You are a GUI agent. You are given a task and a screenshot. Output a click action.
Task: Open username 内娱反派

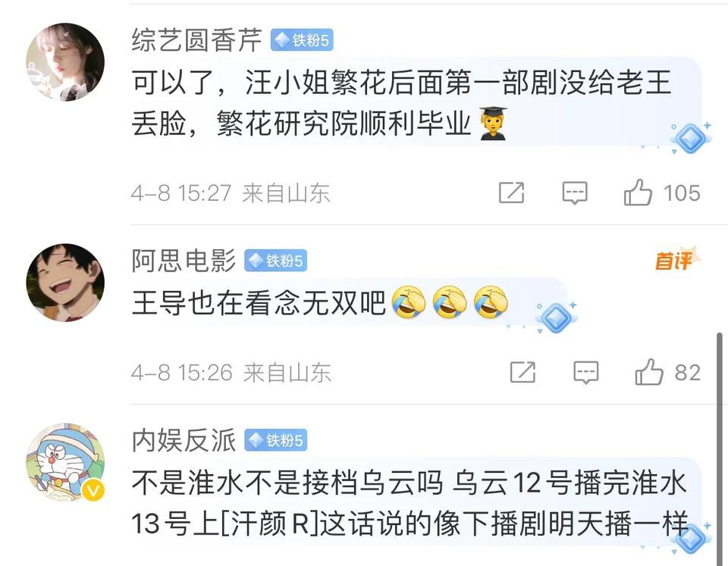coord(184,439)
